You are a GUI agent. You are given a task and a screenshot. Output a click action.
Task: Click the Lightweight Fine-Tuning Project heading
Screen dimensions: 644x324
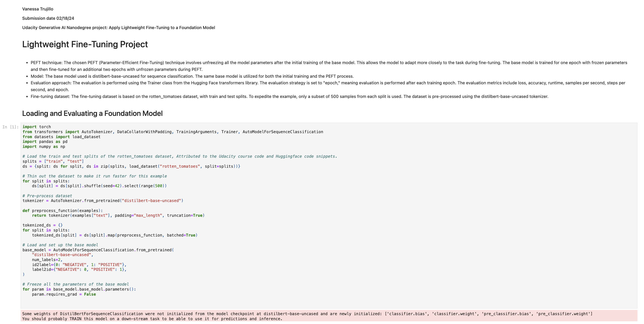click(85, 44)
